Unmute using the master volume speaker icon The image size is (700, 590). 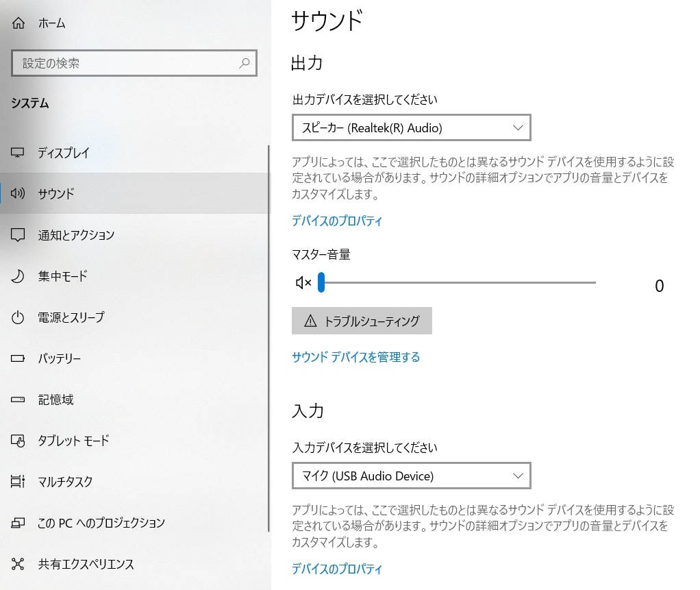[303, 282]
